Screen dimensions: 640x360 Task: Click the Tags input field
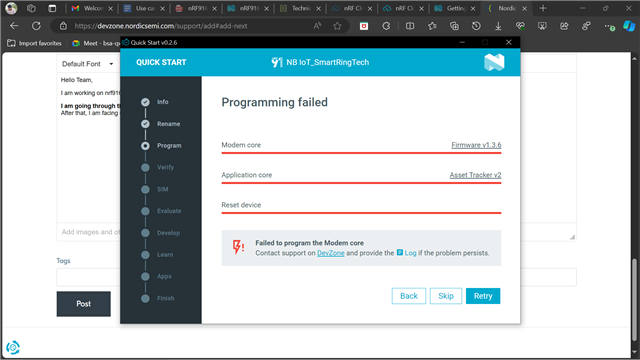point(88,277)
